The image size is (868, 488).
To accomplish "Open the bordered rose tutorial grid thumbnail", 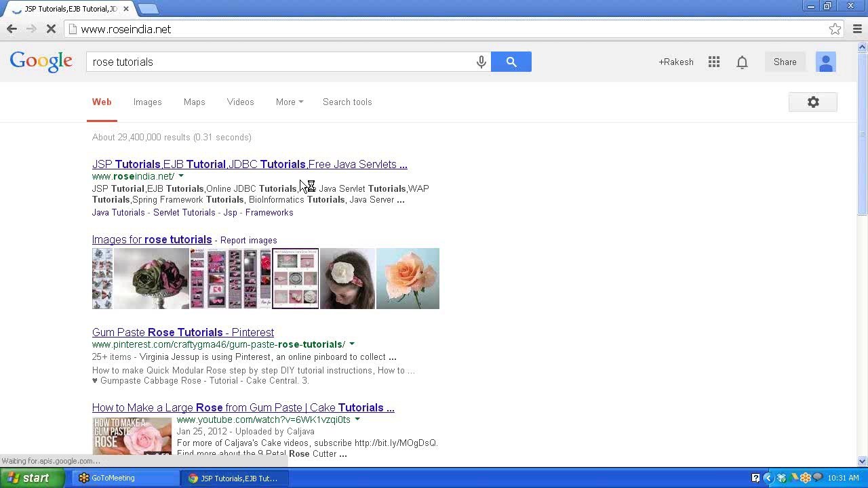I will click(295, 279).
